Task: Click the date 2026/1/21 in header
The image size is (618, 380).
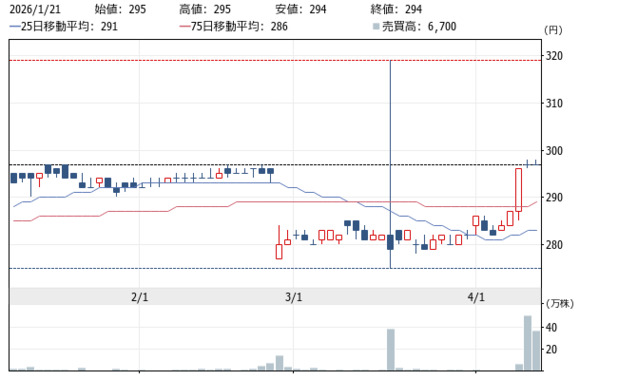Action: click(35, 9)
